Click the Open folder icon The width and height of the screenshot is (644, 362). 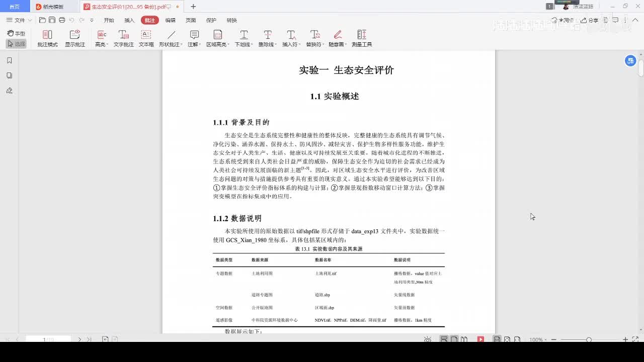tap(42, 20)
